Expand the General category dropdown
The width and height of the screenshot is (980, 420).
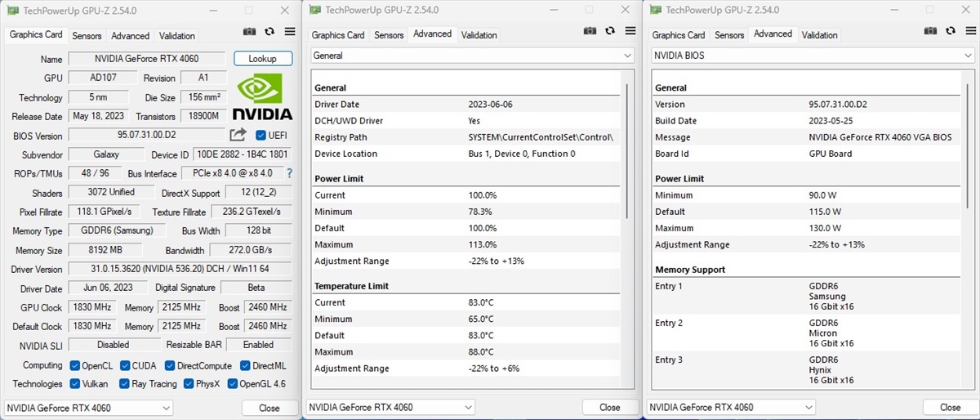[472, 56]
